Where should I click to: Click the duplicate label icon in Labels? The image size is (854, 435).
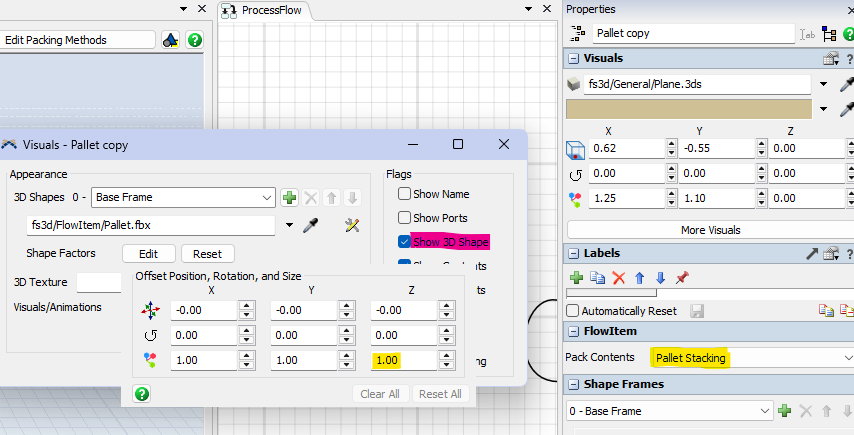598,277
